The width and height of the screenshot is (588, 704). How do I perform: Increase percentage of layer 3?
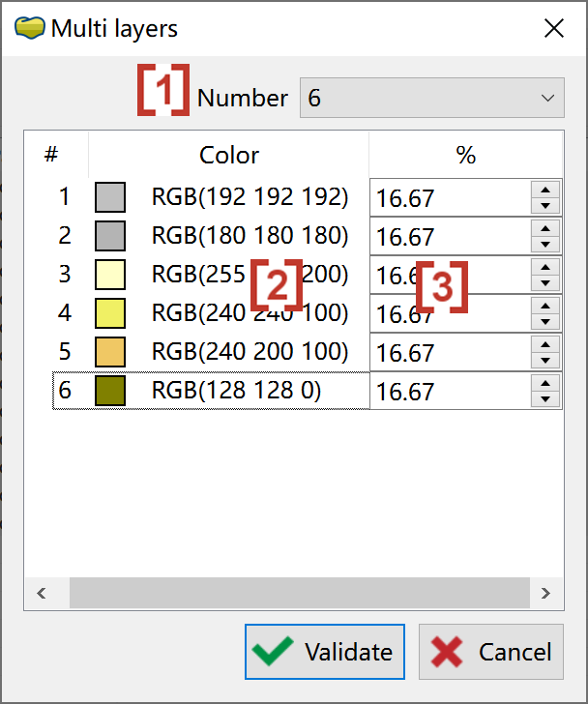click(x=545, y=267)
